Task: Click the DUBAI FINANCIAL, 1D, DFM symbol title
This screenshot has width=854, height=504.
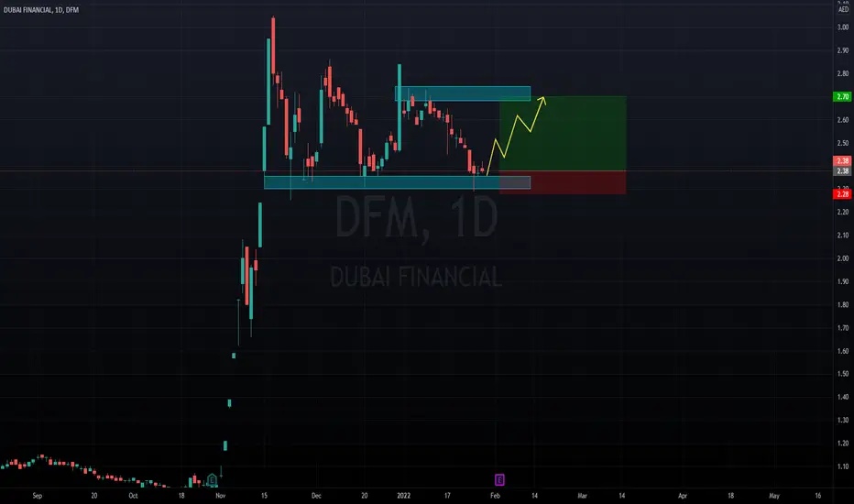Action: click(41, 10)
